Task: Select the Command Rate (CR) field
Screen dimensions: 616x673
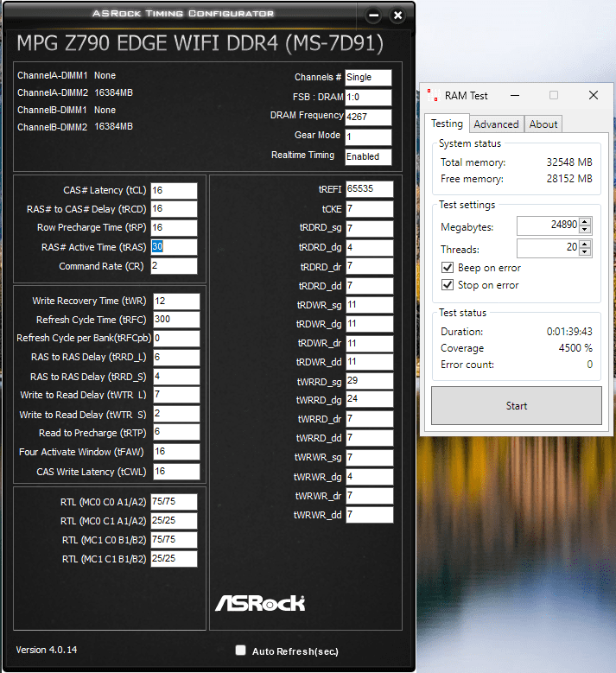Action: pyautogui.click(x=174, y=266)
